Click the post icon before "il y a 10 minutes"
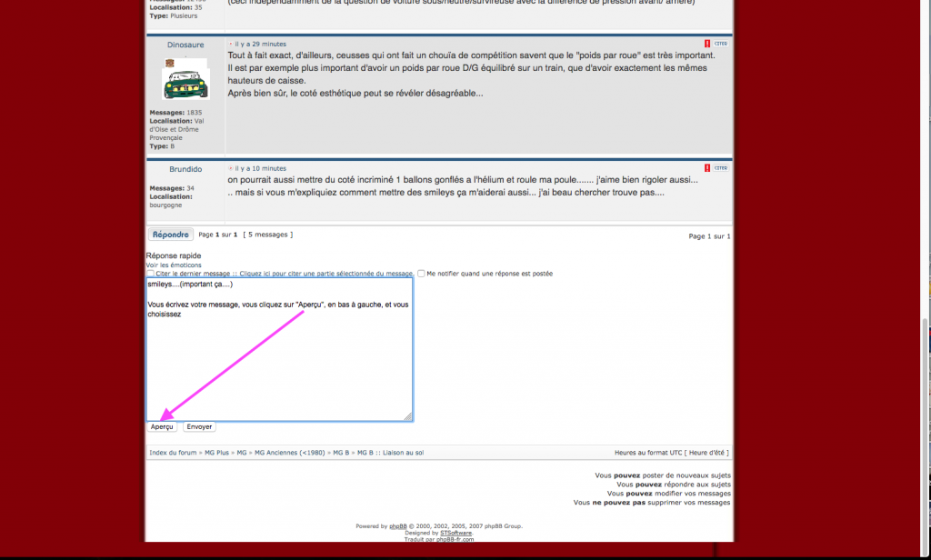The width and height of the screenshot is (931, 560). click(x=231, y=169)
